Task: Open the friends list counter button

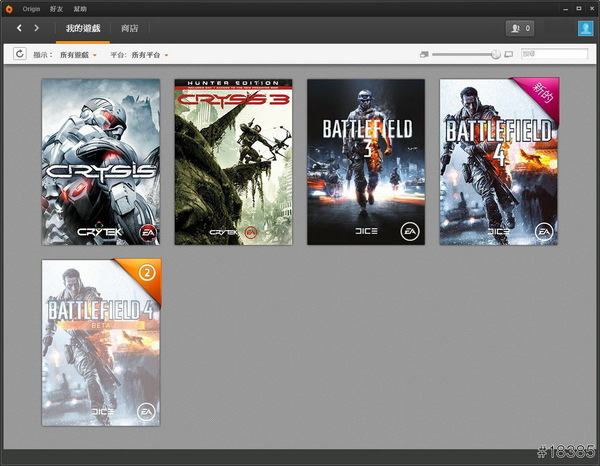Action: pyautogui.click(x=520, y=29)
